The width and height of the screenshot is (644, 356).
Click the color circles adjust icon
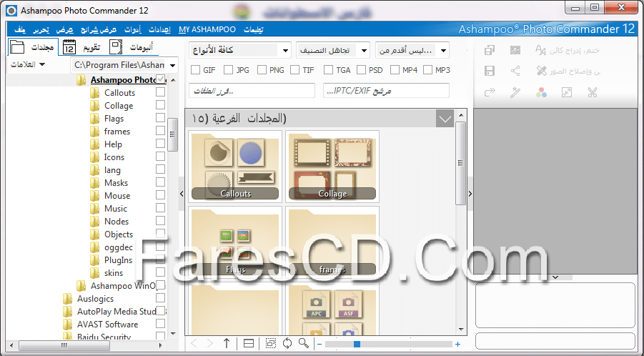pos(541,92)
